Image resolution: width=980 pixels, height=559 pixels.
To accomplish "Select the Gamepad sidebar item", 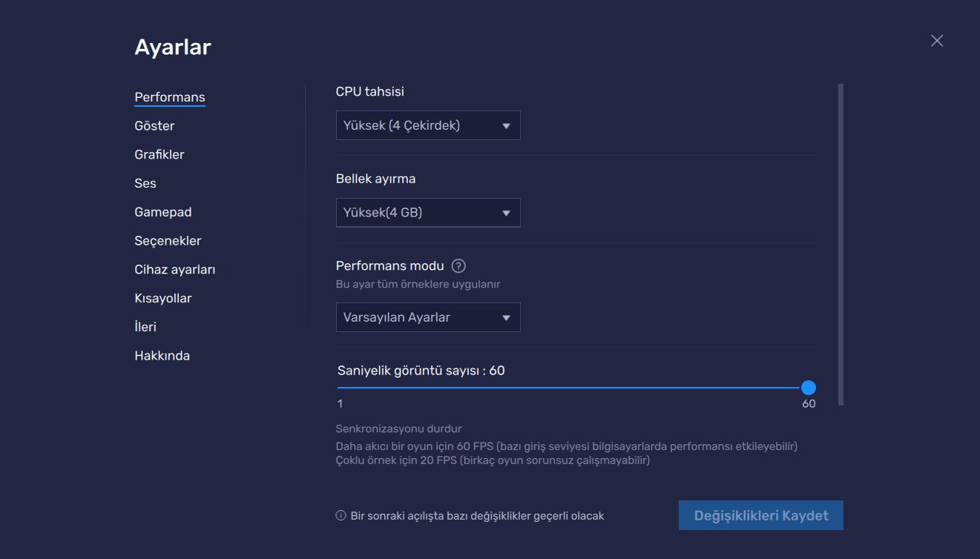I will tap(163, 212).
